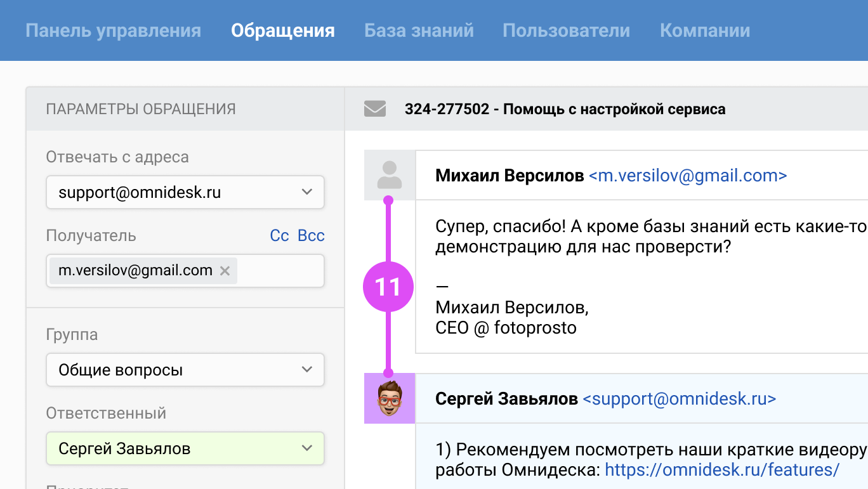Navigate to Компании section
Image resolution: width=868 pixels, height=489 pixels.
[x=704, y=30]
